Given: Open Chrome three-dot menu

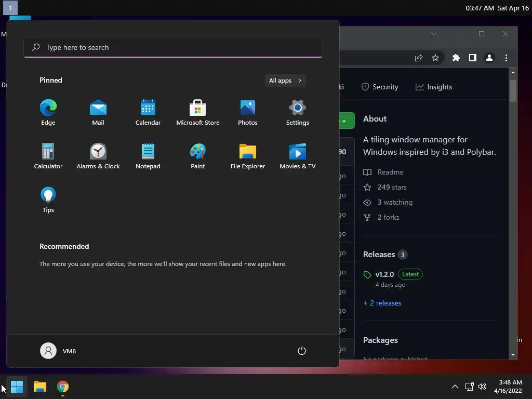Looking at the screenshot, I should coord(506,58).
